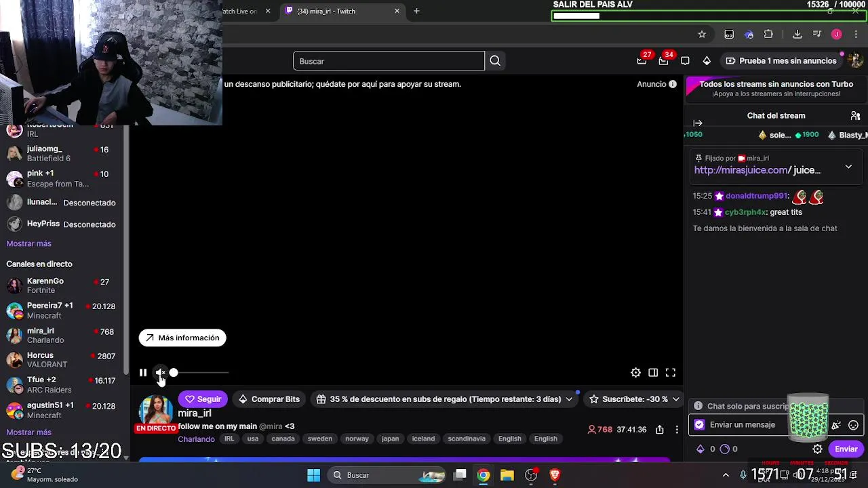Follow mira_irl with Seguir button
Viewport: 868px width, 488px height.
tap(203, 399)
